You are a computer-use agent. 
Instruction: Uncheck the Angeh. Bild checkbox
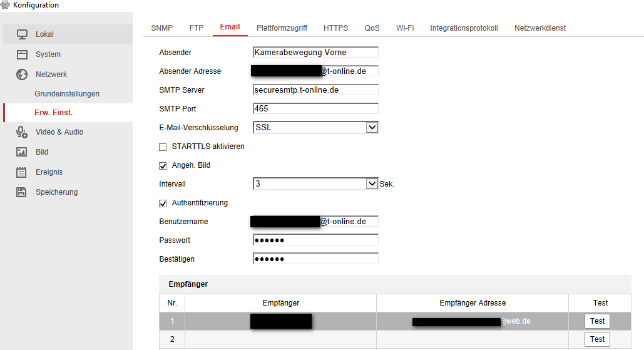click(163, 166)
